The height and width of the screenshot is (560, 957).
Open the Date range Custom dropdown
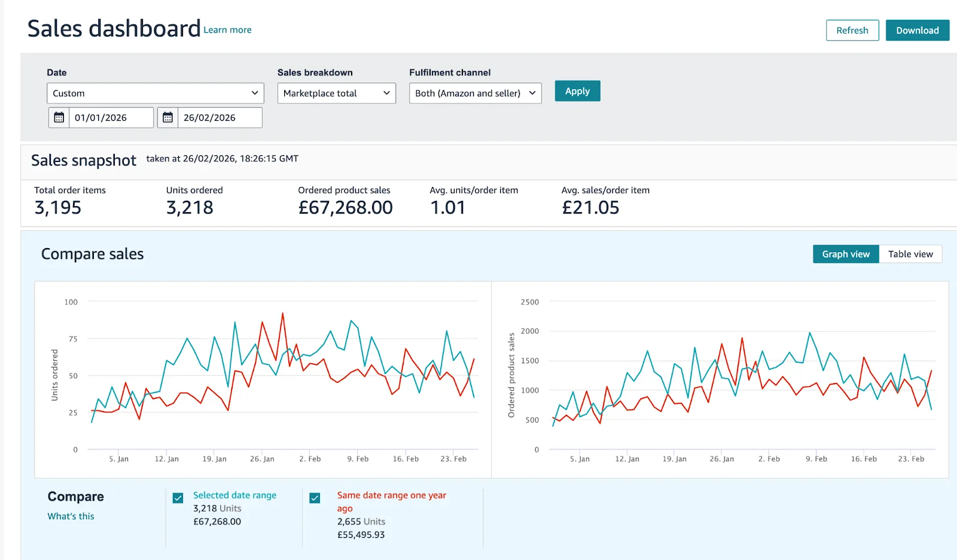[x=155, y=93]
